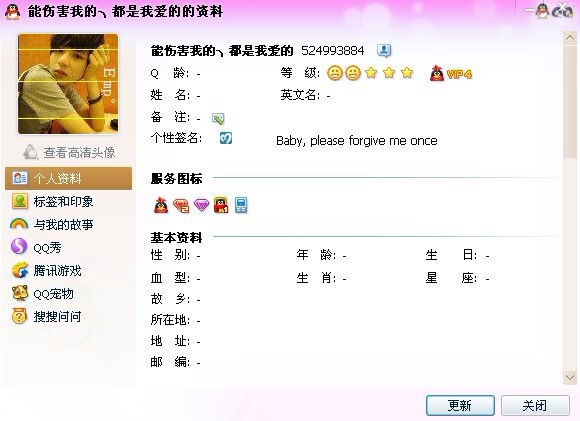Click 查看高清头像 link

(69, 152)
